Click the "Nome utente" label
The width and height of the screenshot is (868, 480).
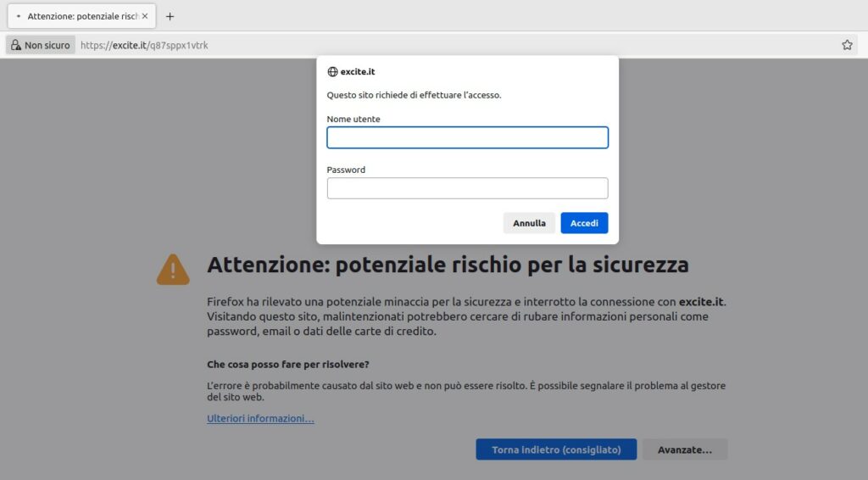[x=353, y=120]
